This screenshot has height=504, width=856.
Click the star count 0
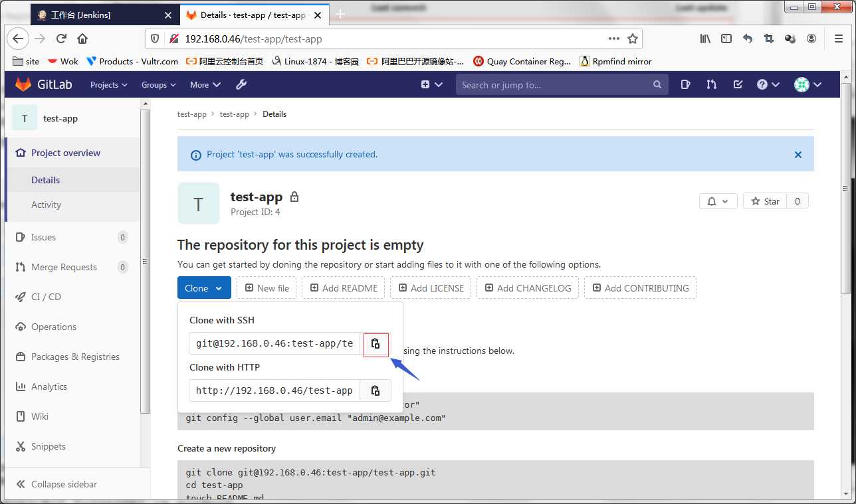[x=798, y=201]
